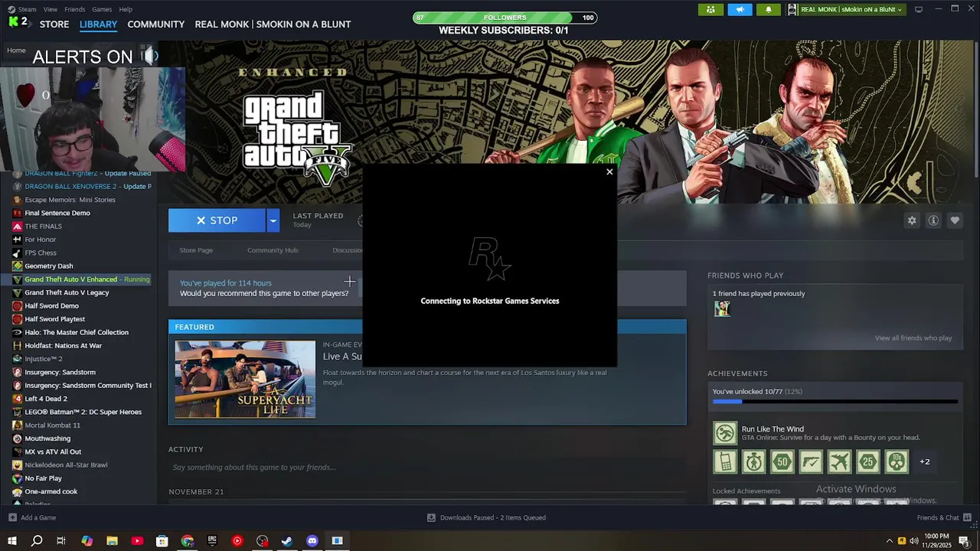Go to the STORE tab
This screenshot has width=980, height=551.
tap(54, 24)
